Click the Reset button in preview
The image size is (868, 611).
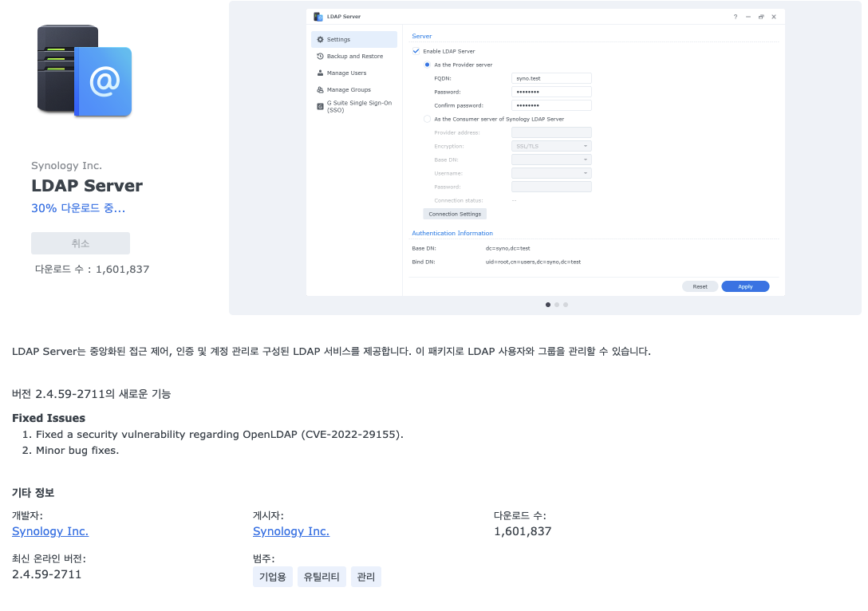click(x=700, y=286)
